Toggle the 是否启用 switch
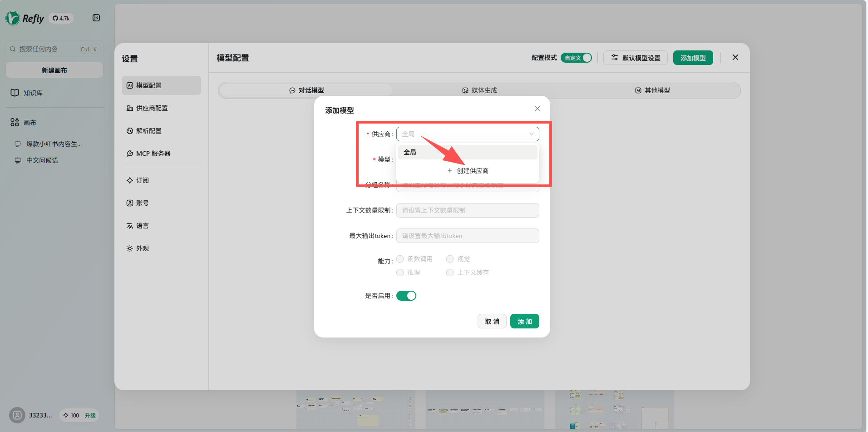868x432 pixels. point(406,296)
